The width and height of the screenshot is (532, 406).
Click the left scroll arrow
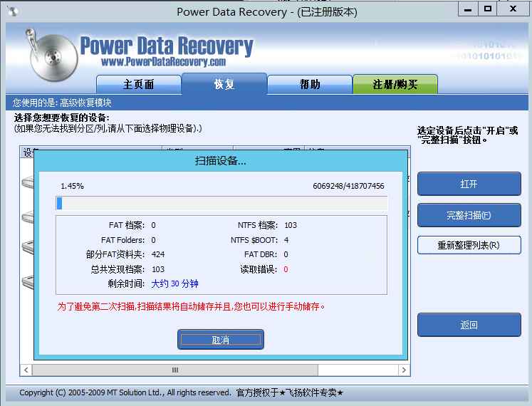tap(26, 370)
